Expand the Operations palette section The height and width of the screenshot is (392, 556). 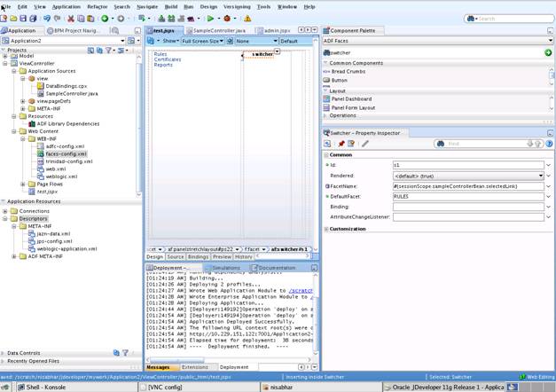[325, 115]
